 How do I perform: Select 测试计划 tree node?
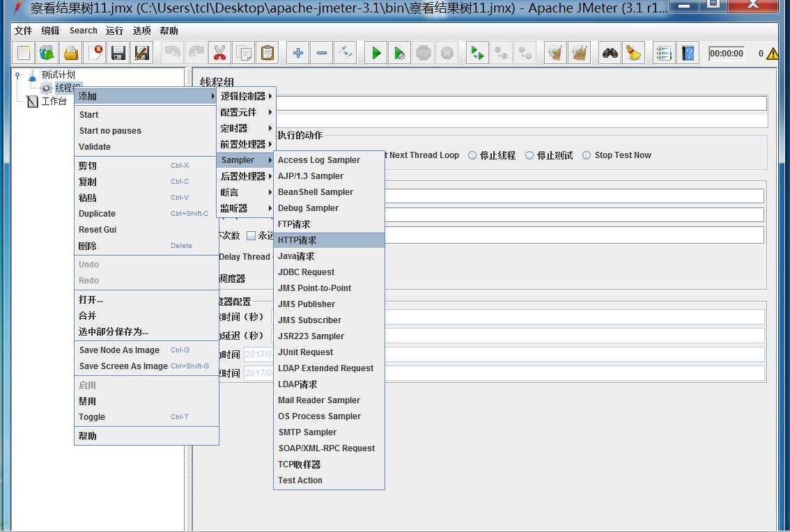coord(58,75)
